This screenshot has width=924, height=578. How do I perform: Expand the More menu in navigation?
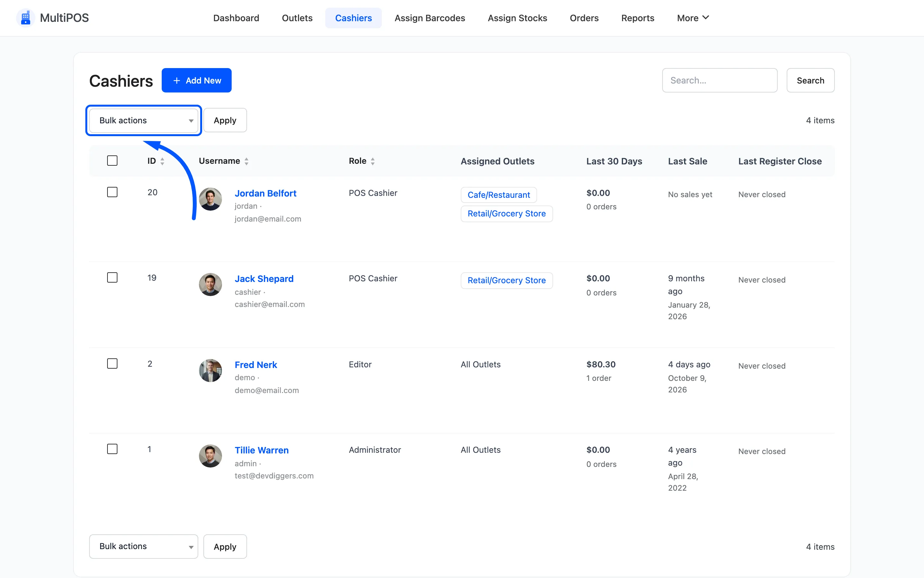pos(693,18)
